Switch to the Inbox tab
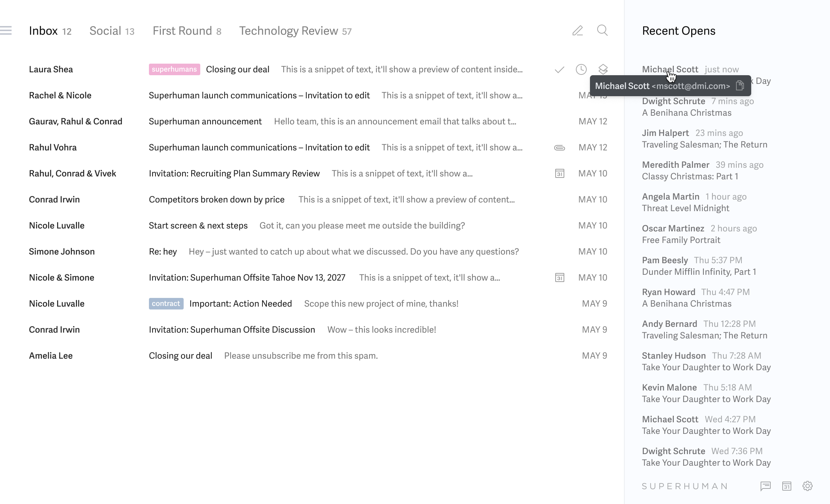This screenshot has width=830, height=504. coord(50,31)
